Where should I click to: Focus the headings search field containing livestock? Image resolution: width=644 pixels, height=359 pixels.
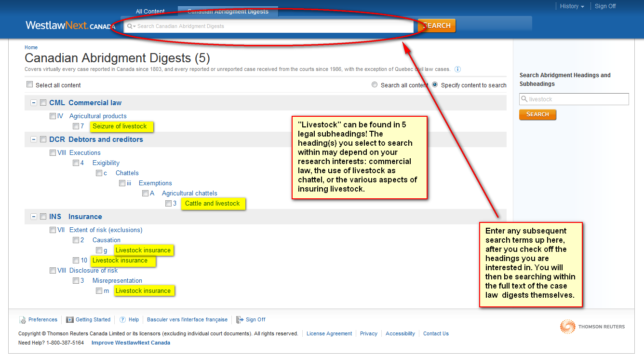[574, 99]
